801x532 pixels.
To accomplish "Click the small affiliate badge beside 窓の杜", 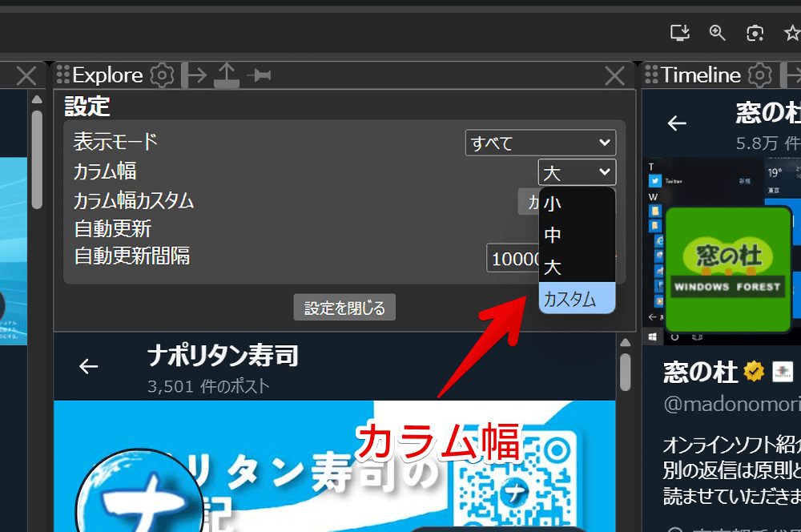I will 783,372.
